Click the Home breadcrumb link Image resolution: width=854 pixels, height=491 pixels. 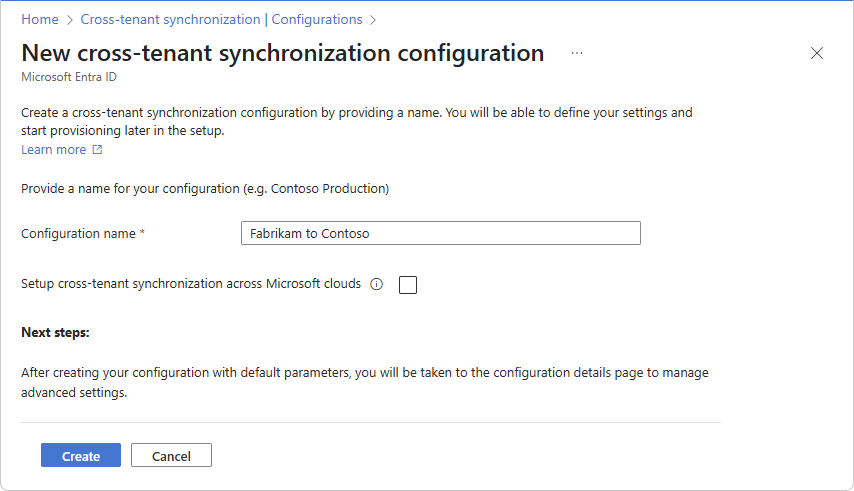click(x=40, y=19)
